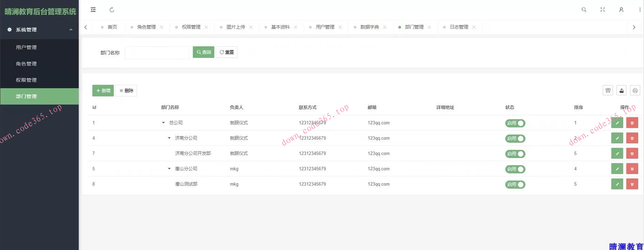
Task: Toggle 启用 status for 济南分公司开发部
Action: pos(515,154)
